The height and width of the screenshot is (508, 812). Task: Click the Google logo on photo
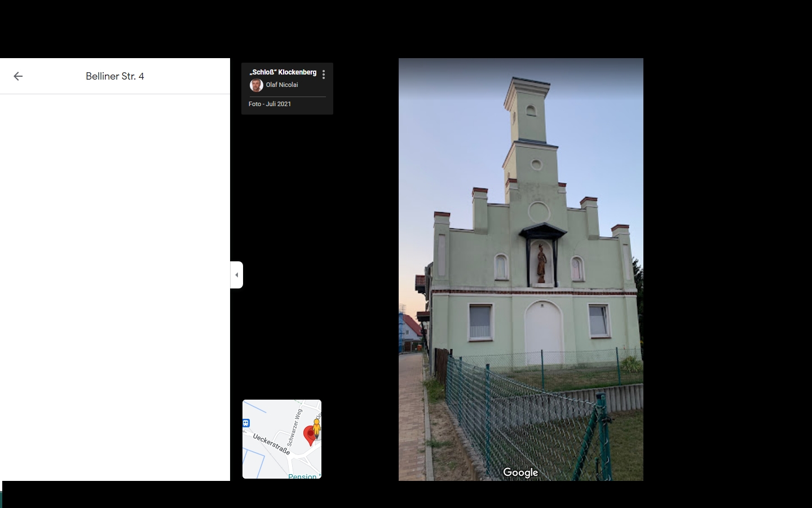[520, 472]
